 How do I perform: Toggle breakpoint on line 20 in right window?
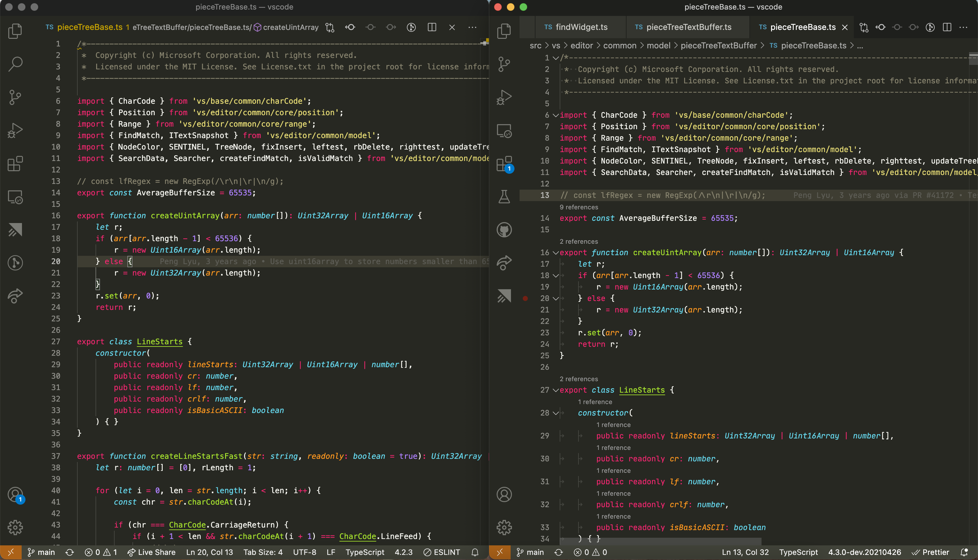(x=525, y=298)
